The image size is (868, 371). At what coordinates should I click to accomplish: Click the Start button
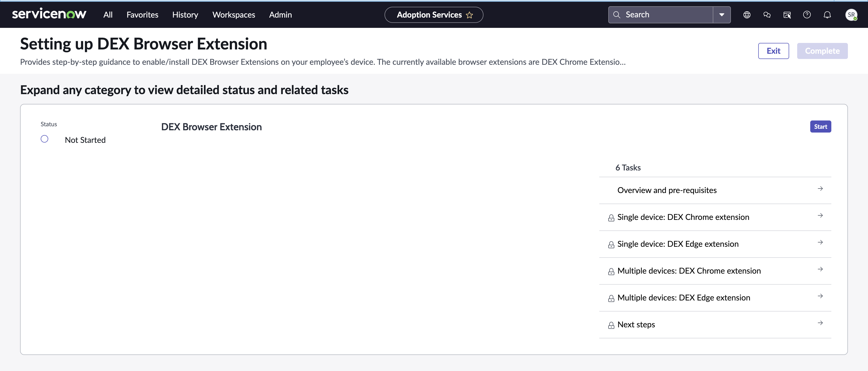[821, 127]
